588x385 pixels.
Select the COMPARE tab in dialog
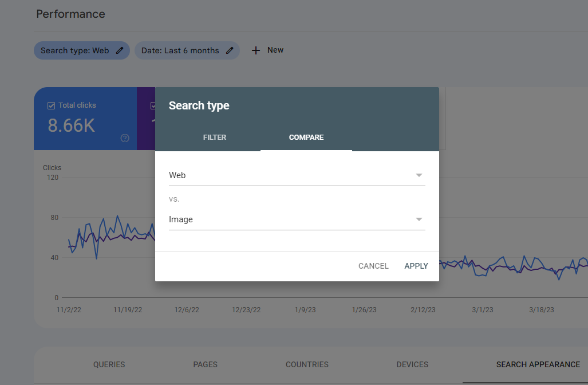pos(306,137)
